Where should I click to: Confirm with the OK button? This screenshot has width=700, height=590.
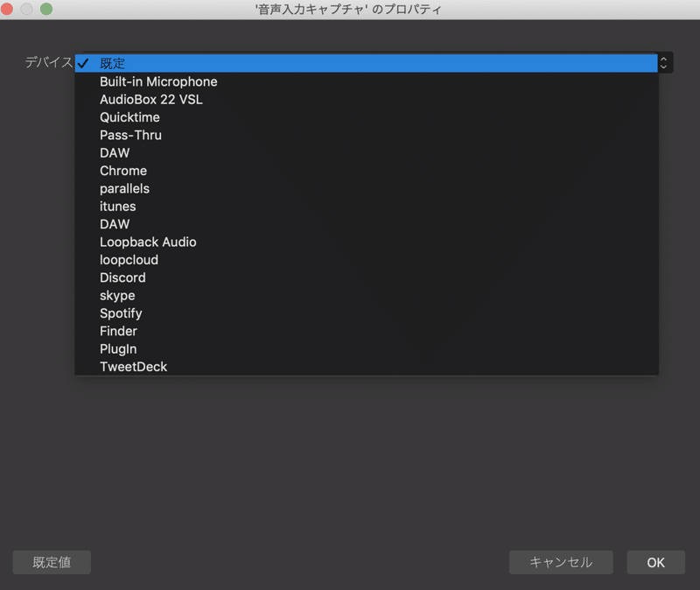[x=655, y=562]
